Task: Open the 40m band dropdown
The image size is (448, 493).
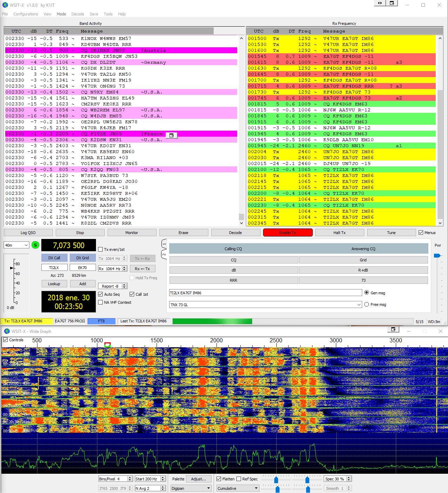Action: tap(16, 245)
